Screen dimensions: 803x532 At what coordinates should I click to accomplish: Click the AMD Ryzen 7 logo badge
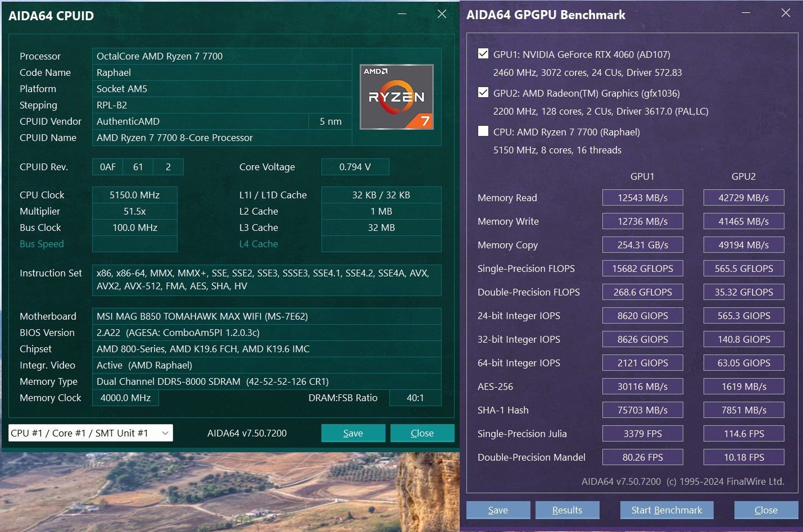point(397,97)
